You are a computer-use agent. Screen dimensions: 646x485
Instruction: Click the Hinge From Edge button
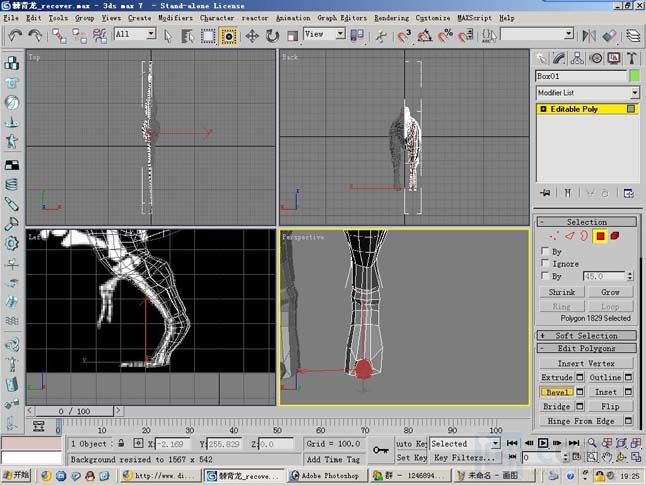point(581,421)
